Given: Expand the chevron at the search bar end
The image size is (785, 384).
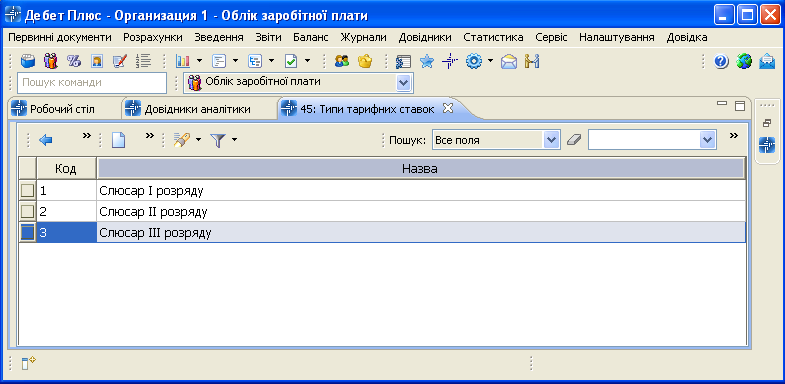Looking at the screenshot, I should tap(734, 135).
